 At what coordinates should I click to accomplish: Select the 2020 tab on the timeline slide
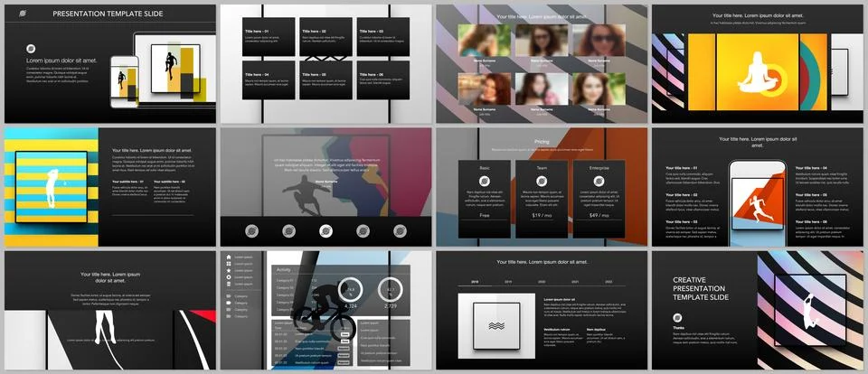[542, 282]
